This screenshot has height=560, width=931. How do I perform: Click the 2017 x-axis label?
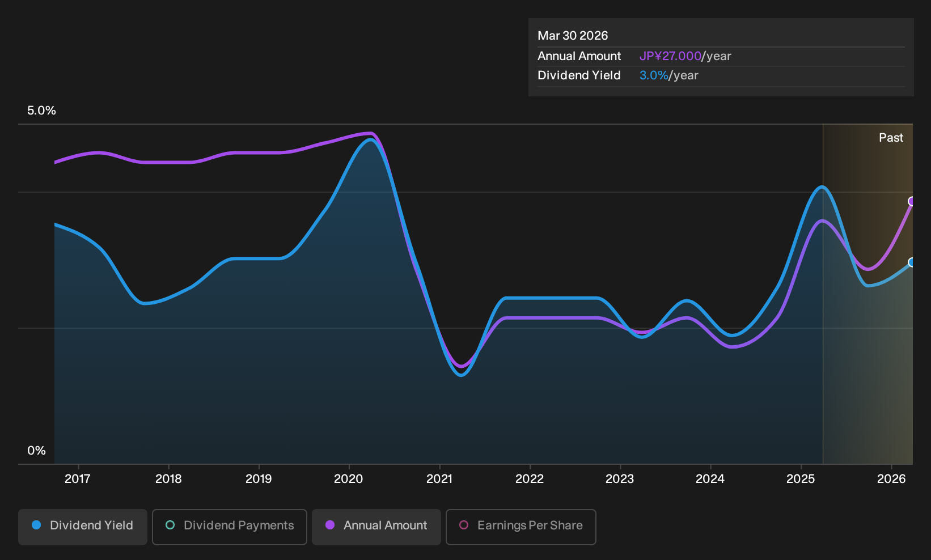coord(78,479)
